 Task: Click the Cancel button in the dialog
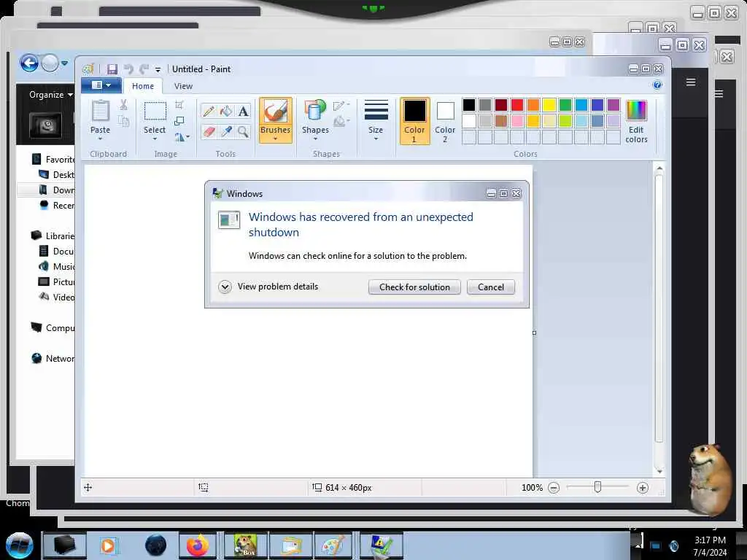pos(491,287)
